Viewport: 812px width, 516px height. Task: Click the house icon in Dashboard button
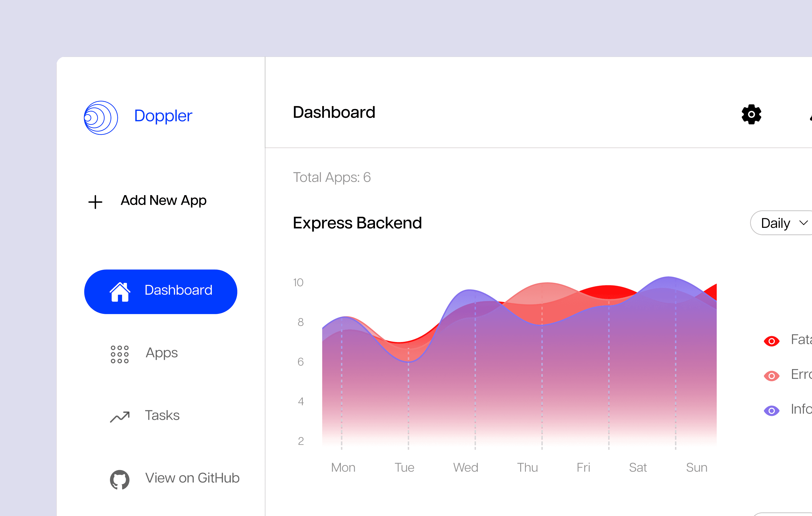click(120, 292)
